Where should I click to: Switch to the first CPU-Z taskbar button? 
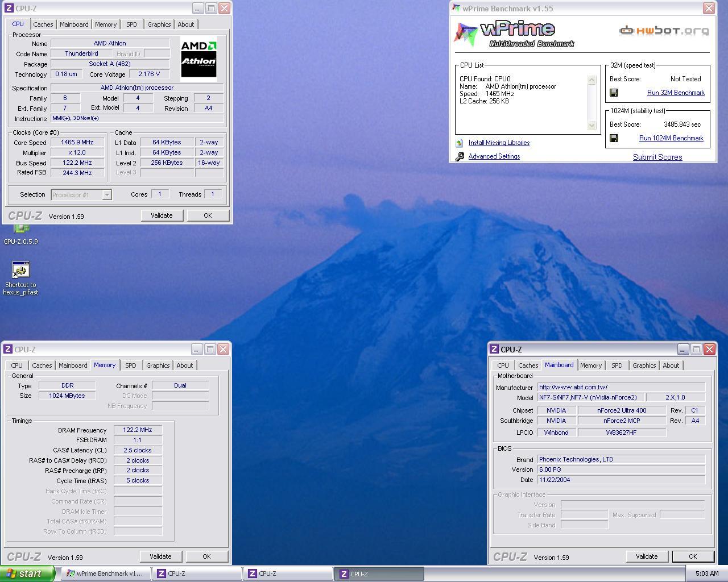pos(197,573)
